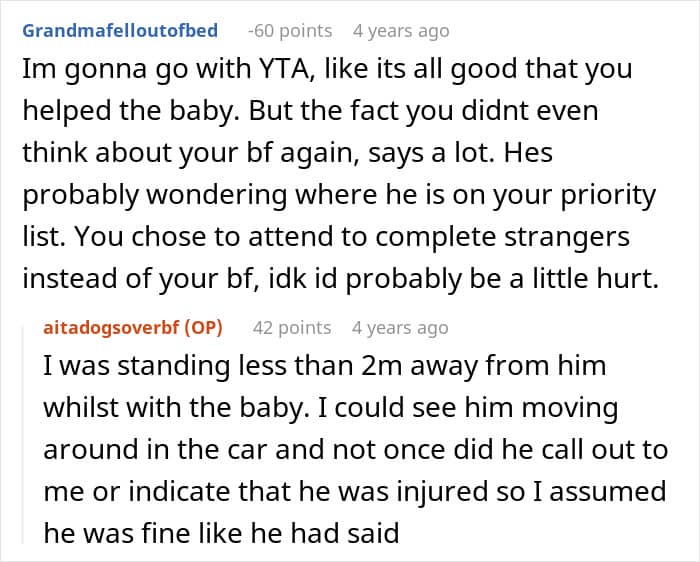Click the line starting "I was standing less than"
Viewport: 700px width, 562px height.
coord(324,366)
